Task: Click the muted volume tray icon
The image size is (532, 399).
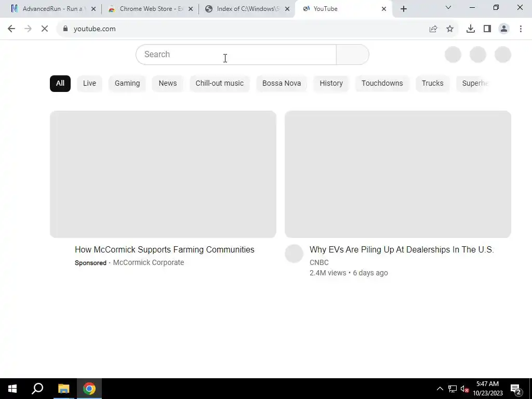Action: point(464,389)
